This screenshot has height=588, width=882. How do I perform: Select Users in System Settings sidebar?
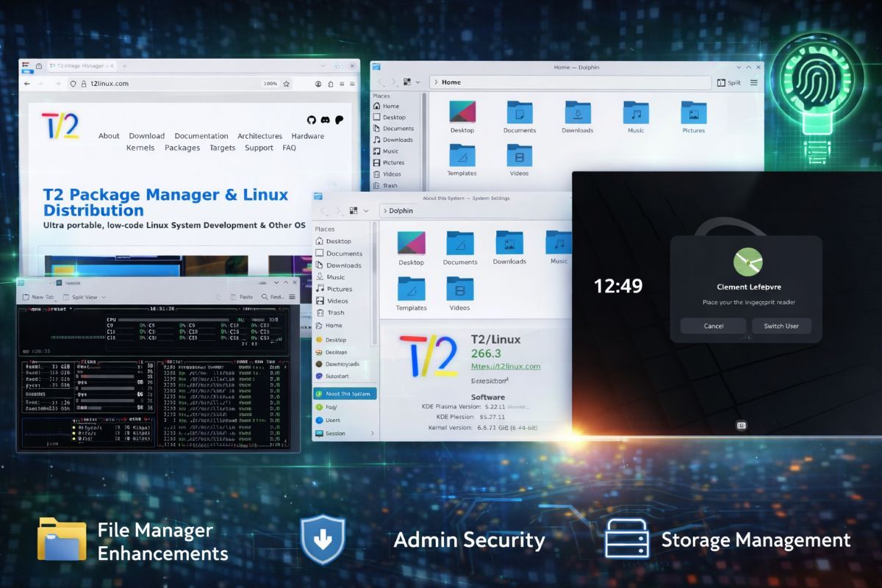click(327, 420)
